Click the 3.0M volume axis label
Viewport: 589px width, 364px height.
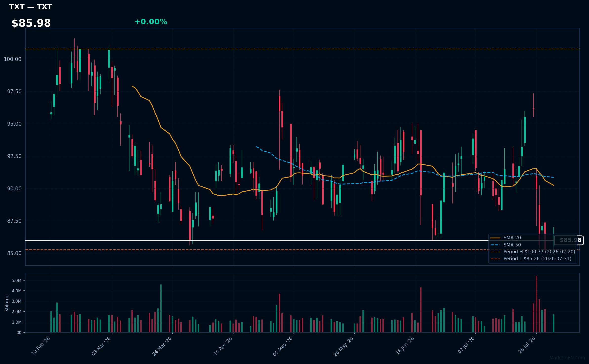pyautogui.click(x=17, y=301)
